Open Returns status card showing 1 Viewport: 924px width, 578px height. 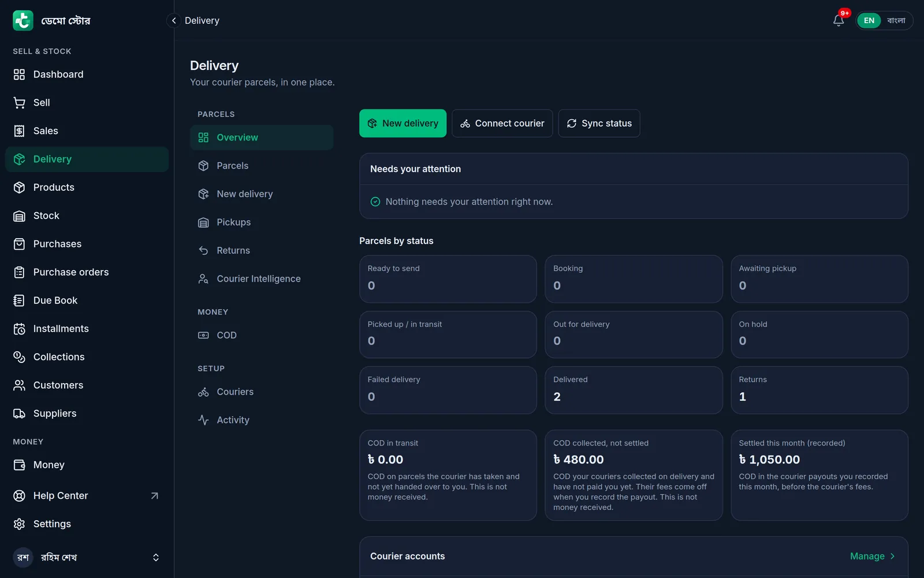point(819,390)
